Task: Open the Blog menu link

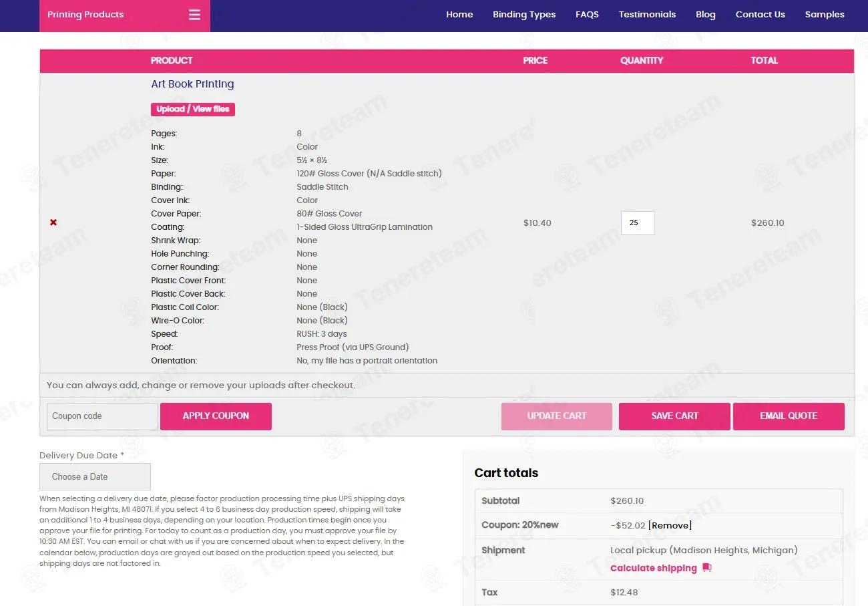Action: (x=705, y=15)
